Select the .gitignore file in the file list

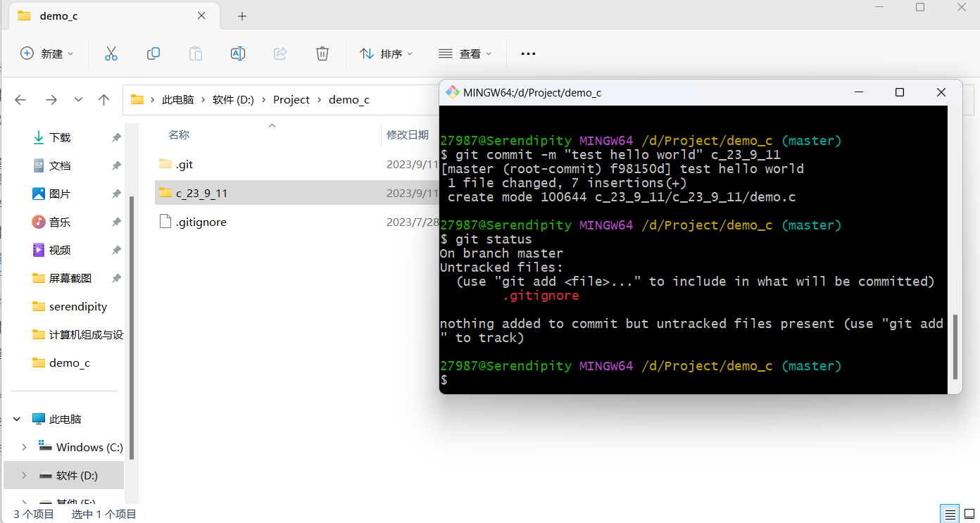(201, 222)
